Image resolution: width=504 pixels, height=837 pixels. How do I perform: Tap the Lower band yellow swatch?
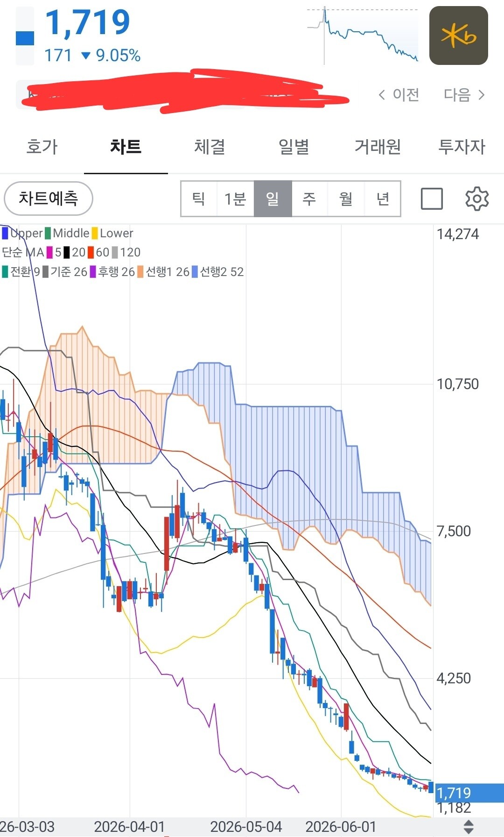click(95, 233)
